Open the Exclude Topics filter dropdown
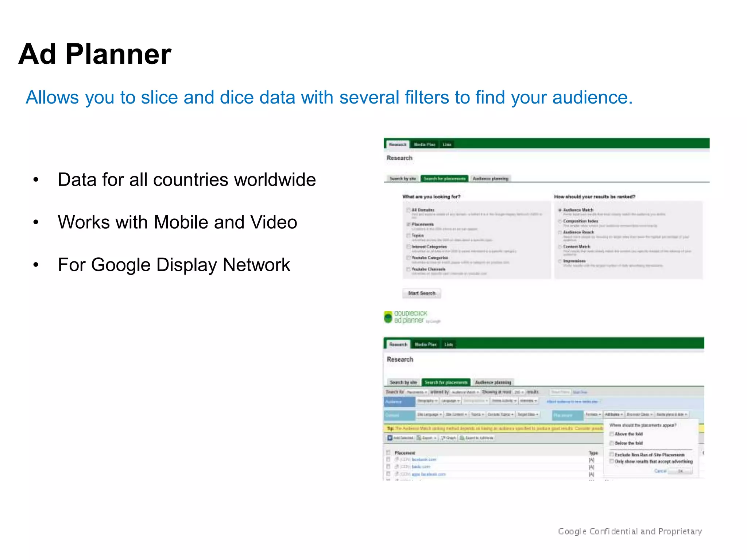This screenshot has height=560, width=747. [x=501, y=415]
